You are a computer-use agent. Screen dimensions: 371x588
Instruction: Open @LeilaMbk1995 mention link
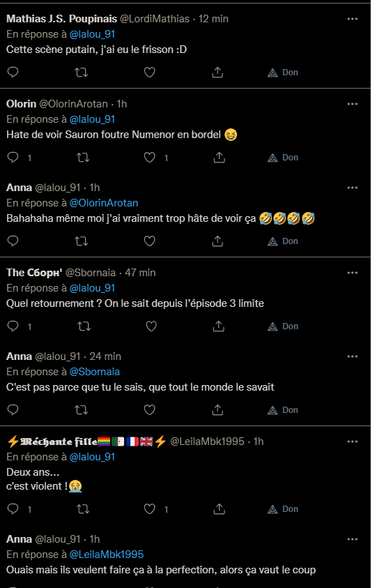click(107, 555)
